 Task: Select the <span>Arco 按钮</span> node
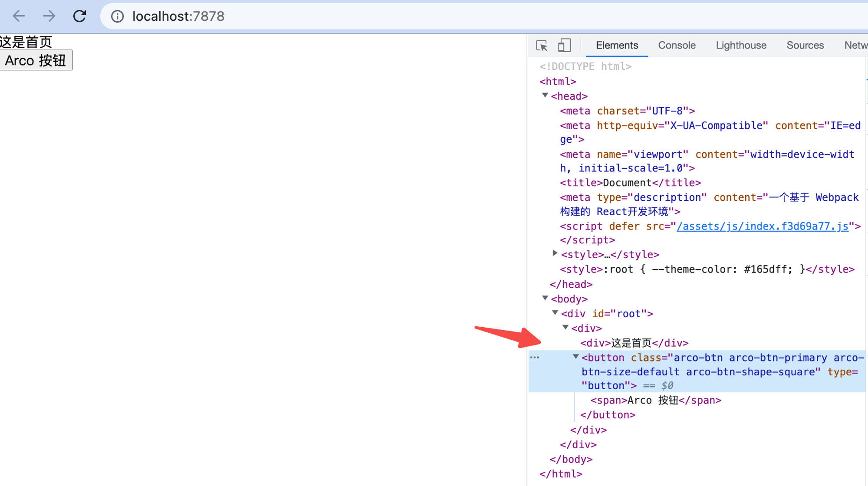click(655, 400)
